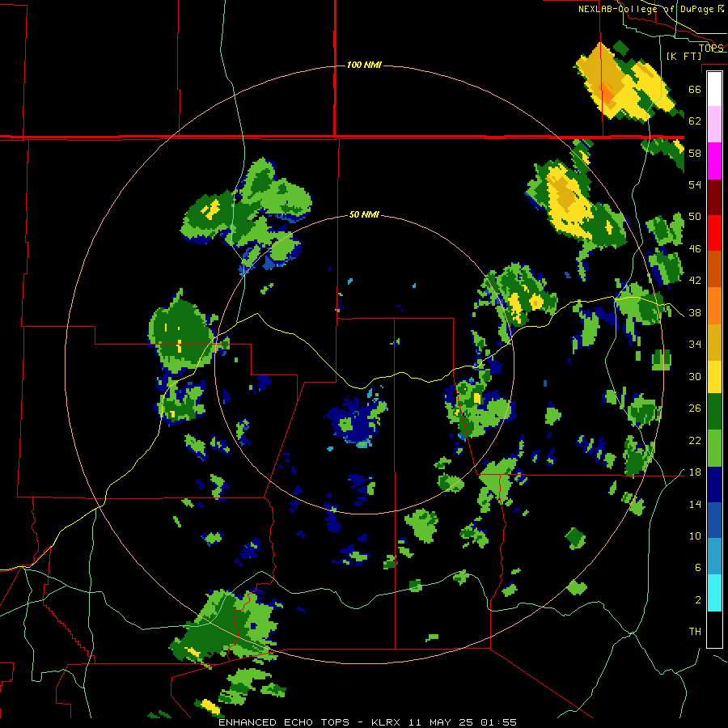Select the bright red legend swatch

coord(714,233)
